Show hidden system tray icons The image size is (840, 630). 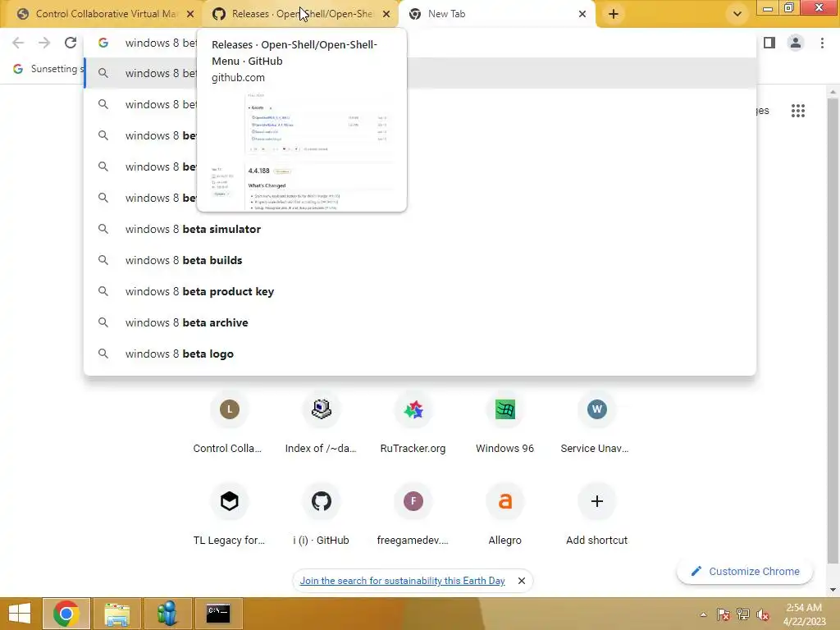[x=703, y=614]
